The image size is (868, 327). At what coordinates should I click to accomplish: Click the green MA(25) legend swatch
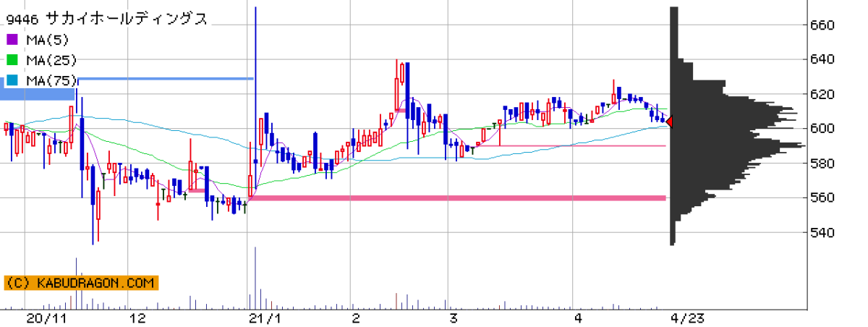coord(12,60)
